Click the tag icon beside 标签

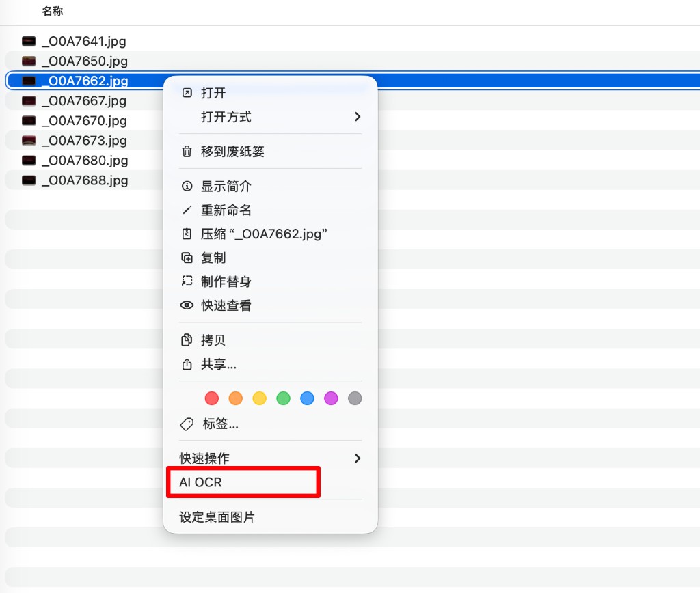point(187,424)
